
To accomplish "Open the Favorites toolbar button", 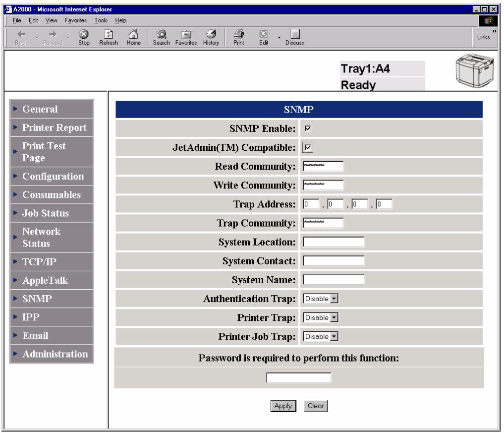I will click(x=186, y=37).
